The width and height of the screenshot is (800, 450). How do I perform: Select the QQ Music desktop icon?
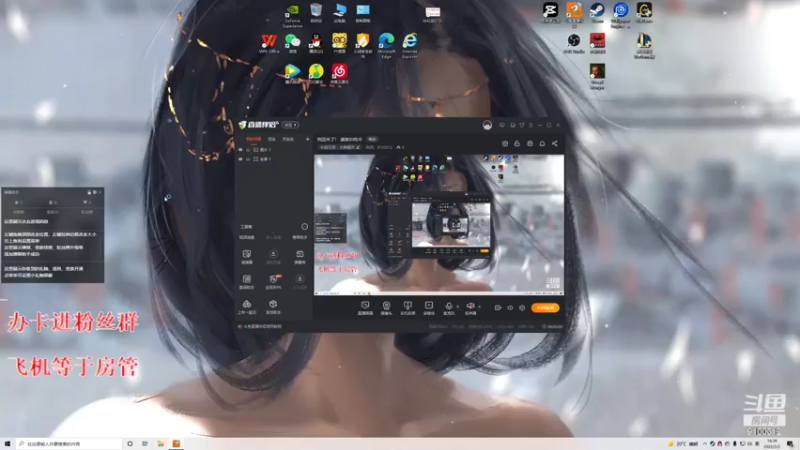coord(316,73)
